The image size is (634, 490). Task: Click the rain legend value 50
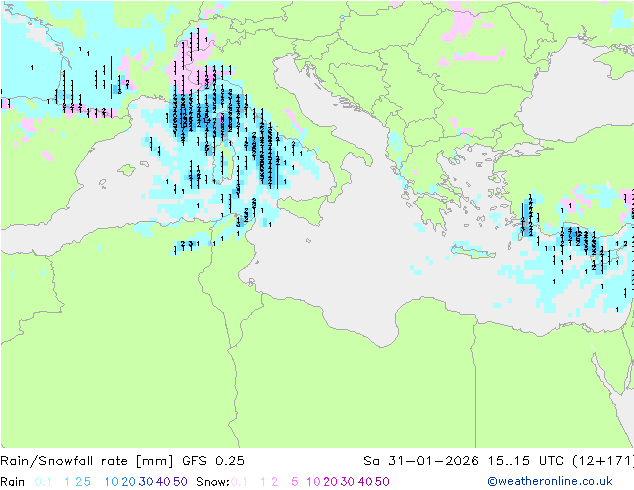click(180, 482)
